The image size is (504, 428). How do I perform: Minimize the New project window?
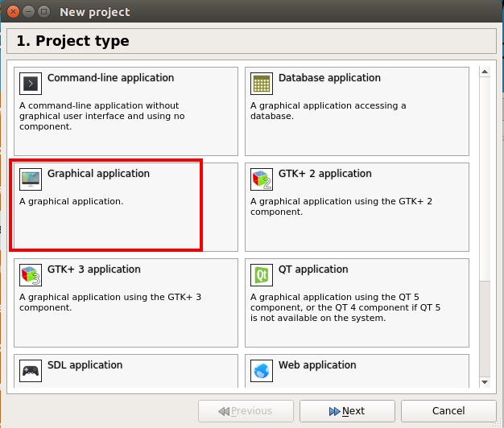coord(29,12)
